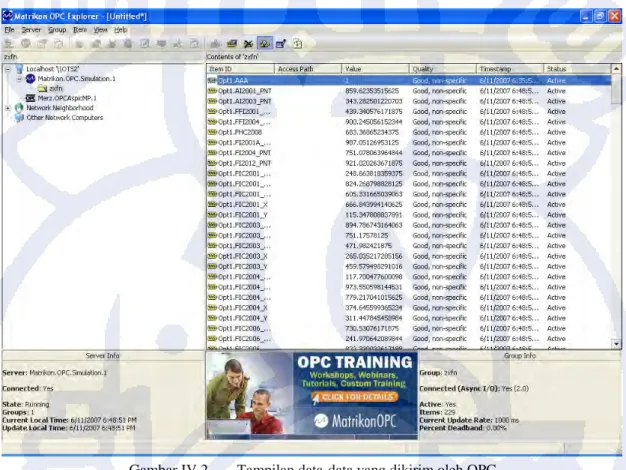Click the MatrikonOPC logo in the banner

[x=355, y=421]
